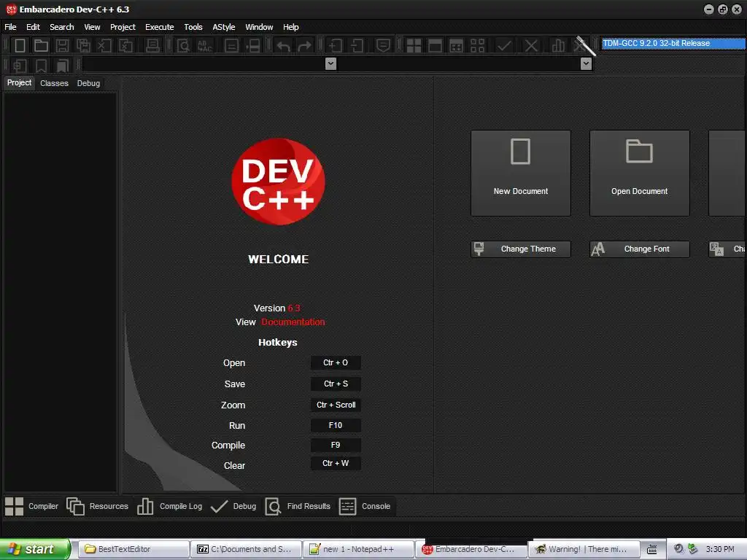Click the Open file folder toolbar icon
The width and height of the screenshot is (747, 560).
tap(41, 46)
